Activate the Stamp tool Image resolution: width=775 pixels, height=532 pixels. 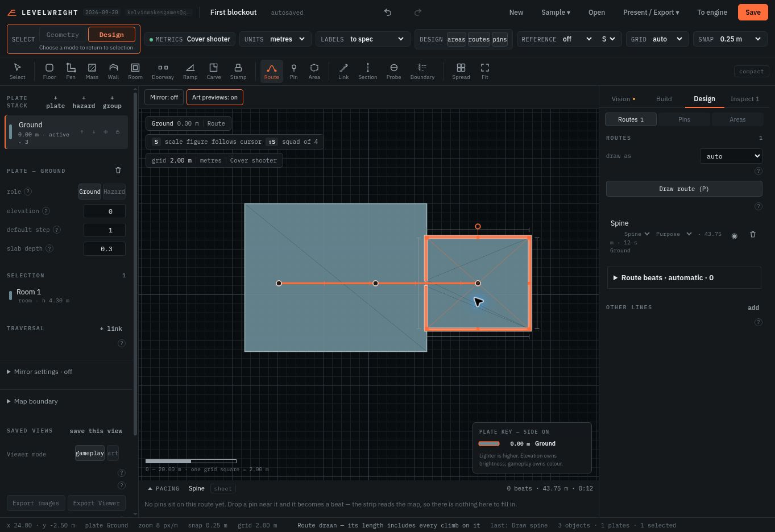tap(238, 72)
